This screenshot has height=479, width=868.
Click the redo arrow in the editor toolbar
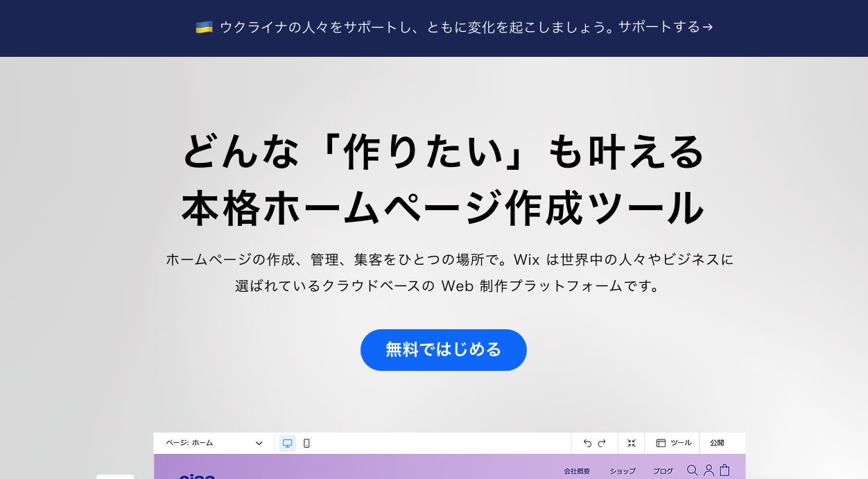coord(602,443)
